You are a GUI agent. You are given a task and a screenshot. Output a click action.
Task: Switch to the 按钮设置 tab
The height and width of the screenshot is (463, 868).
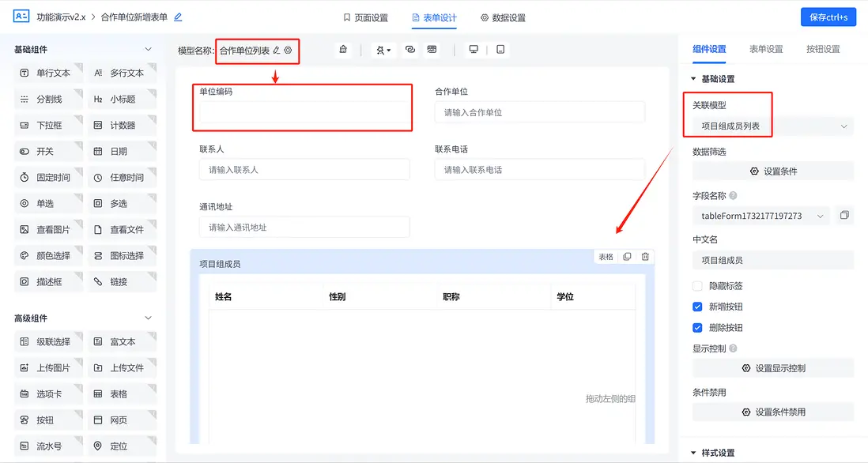click(x=823, y=49)
